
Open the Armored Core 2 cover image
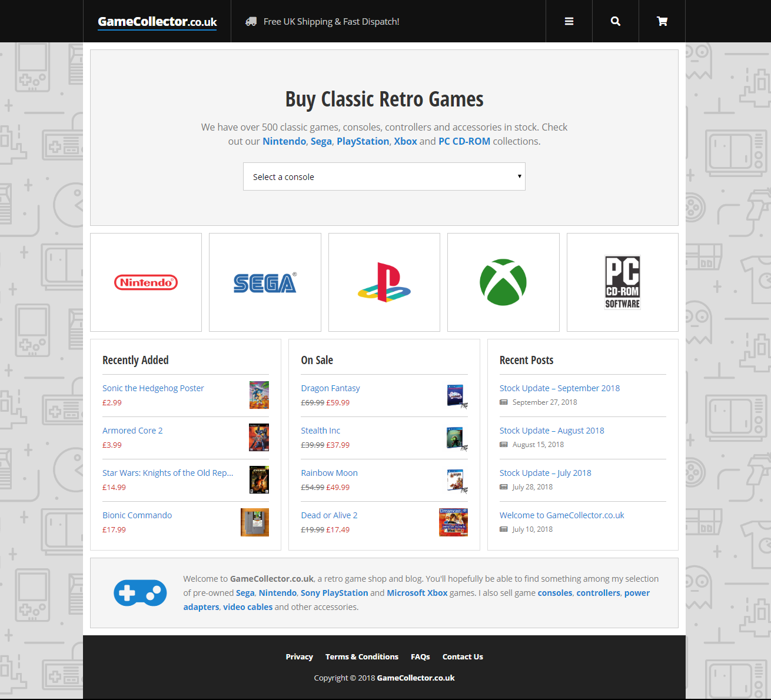coord(259,438)
